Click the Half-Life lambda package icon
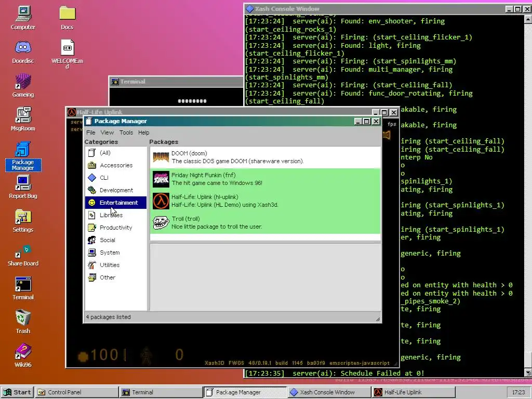The width and height of the screenshot is (532, 399). coord(161,201)
